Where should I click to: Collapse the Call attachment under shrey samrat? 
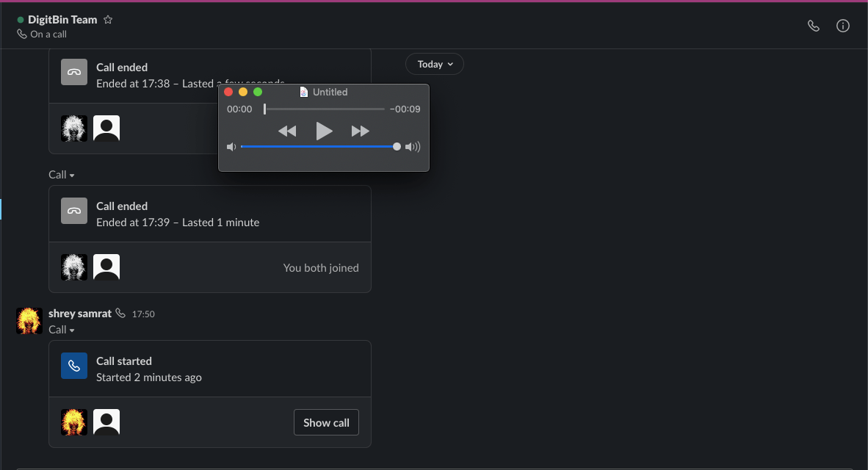point(62,330)
